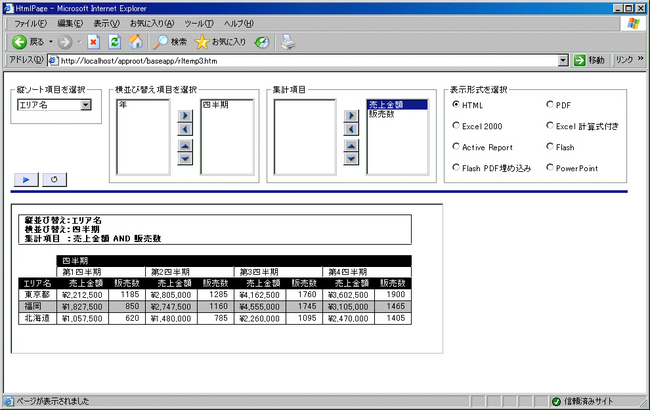Open Favorites (お気に入り) star toolbar button

point(220,42)
